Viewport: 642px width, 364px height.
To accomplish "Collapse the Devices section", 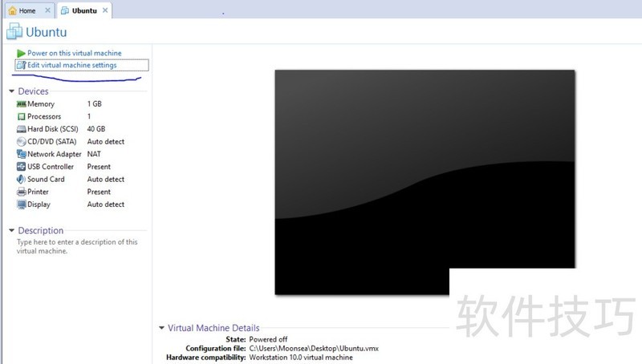I will pos(11,91).
